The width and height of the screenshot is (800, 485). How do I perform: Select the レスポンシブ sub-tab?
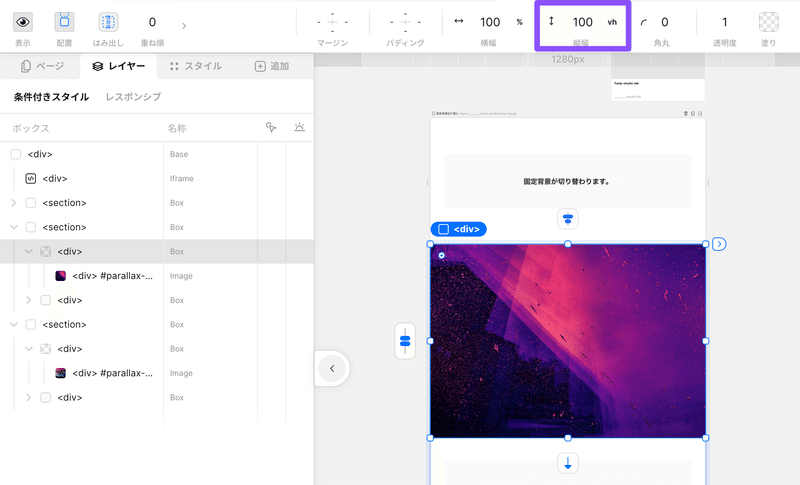133,97
